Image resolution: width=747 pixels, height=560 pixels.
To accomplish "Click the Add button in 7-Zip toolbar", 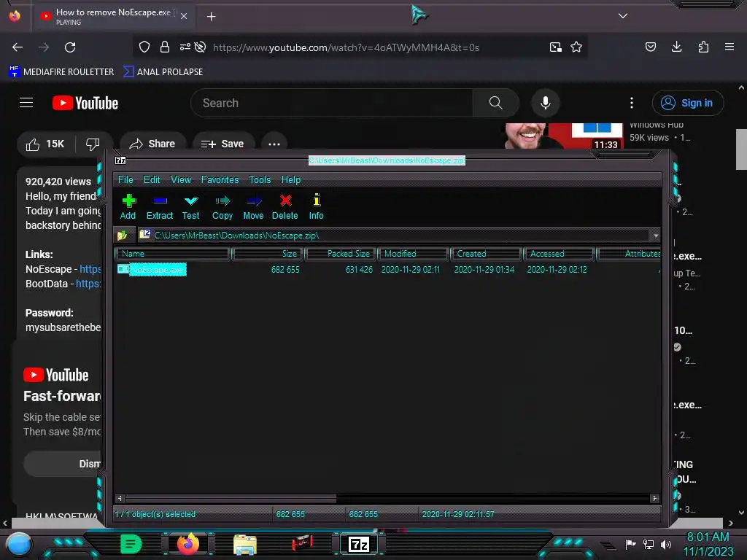I will [128, 206].
